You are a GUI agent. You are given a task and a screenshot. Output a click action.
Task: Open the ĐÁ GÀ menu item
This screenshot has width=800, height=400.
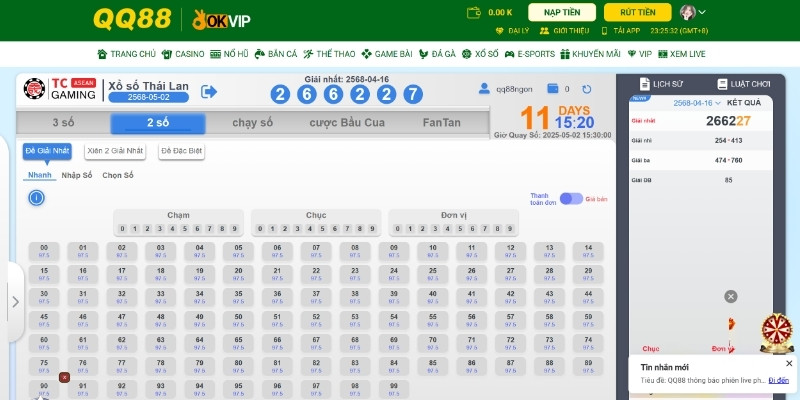click(437, 54)
